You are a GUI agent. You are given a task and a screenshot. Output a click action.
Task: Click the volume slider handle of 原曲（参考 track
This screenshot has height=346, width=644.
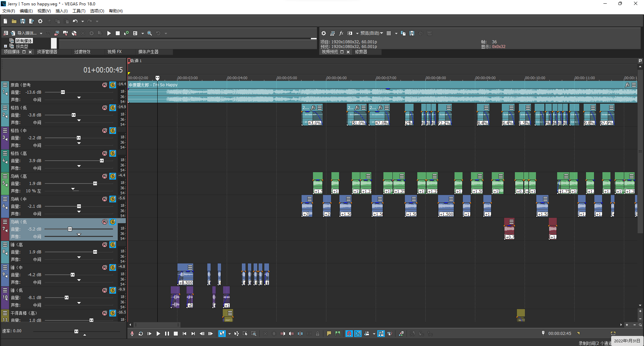[x=63, y=92]
